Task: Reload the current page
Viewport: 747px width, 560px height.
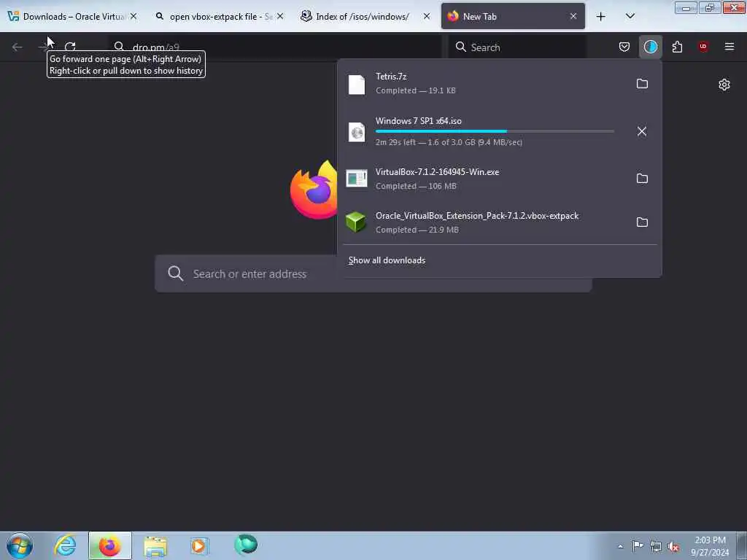Action: tap(70, 47)
